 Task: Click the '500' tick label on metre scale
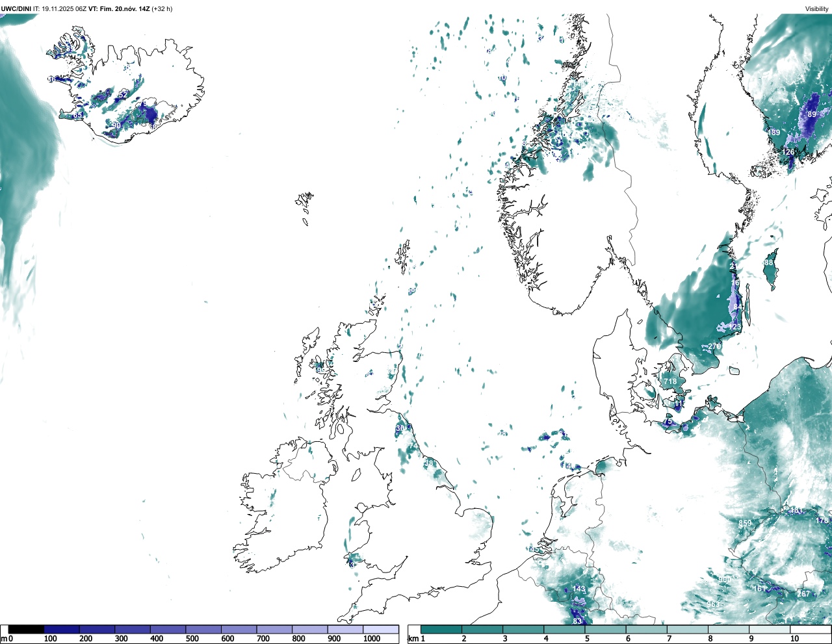192,639
